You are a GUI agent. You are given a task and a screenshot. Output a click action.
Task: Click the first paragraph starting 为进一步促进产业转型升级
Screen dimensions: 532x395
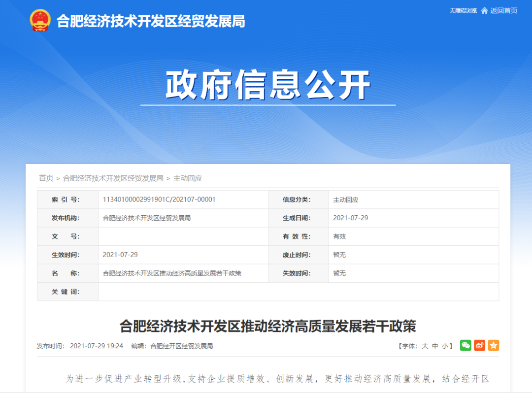277,379
